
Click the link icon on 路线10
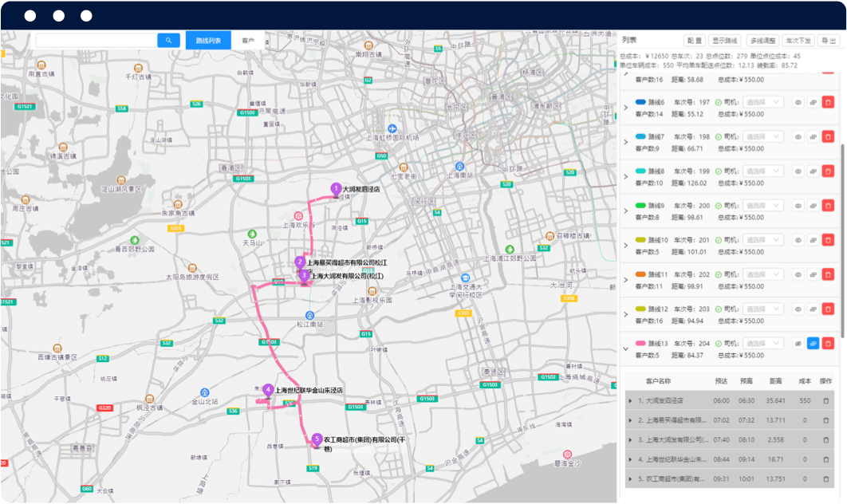[x=813, y=240]
